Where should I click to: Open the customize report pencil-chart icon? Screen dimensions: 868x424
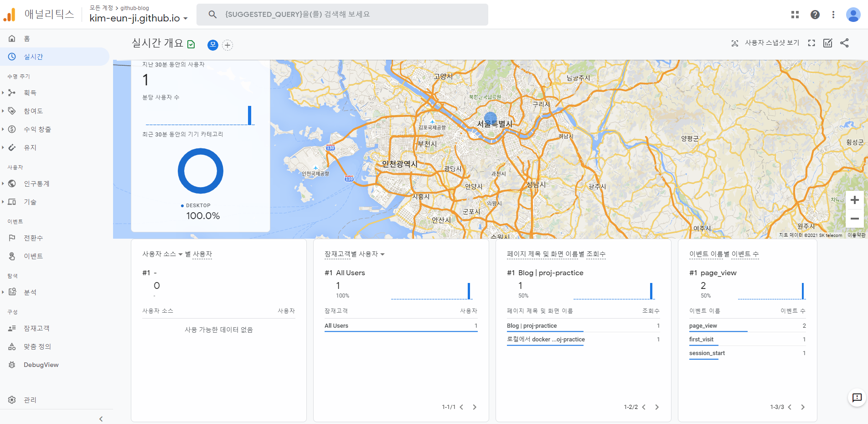pyautogui.click(x=828, y=43)
